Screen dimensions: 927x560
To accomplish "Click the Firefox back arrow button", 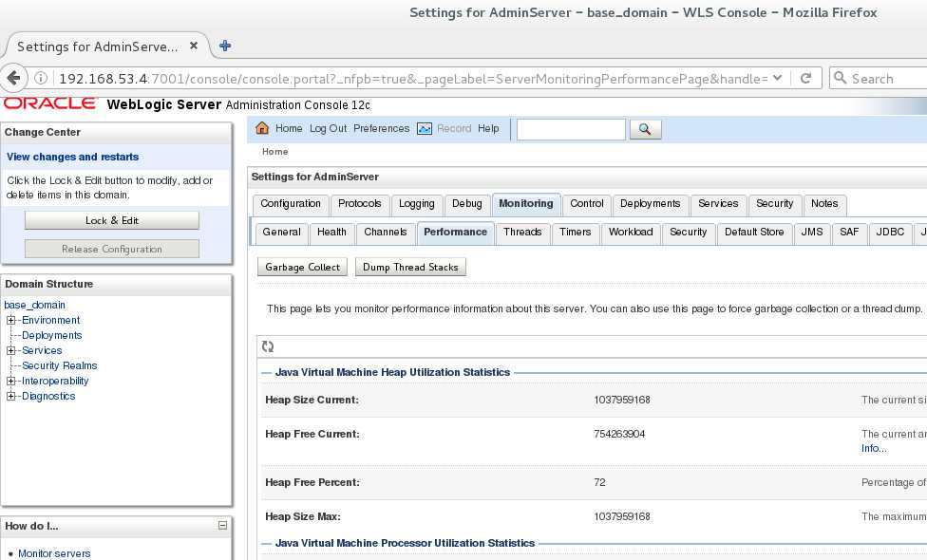I will 13,78.
